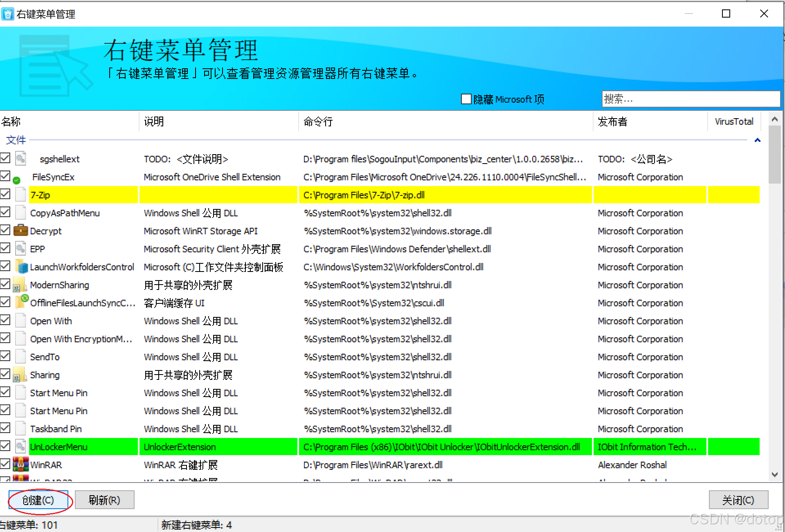
Task: Click the Sharing row folder icon
Action: [20, 375]
